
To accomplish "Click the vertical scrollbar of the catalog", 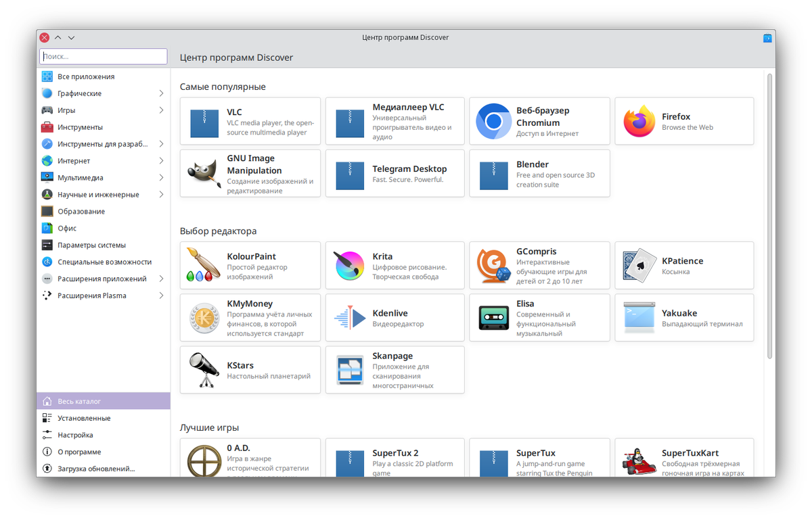I will 769,216.
